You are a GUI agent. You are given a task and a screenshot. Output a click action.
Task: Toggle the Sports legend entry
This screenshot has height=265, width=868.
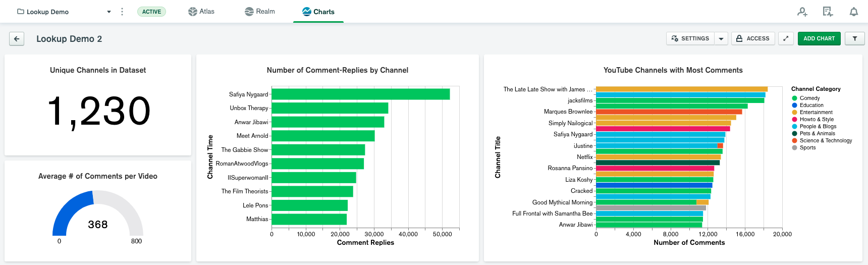click(807, 148)
